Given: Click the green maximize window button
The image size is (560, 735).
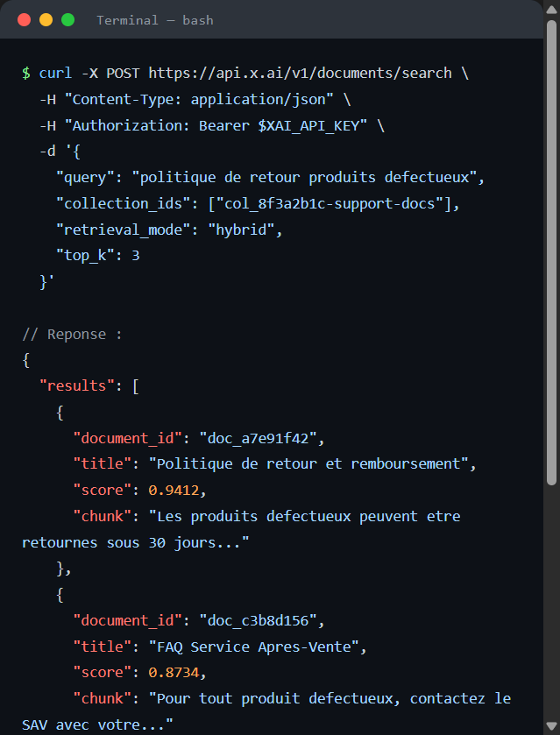Looking at the screenshot, I should click(x=68, y=19).
